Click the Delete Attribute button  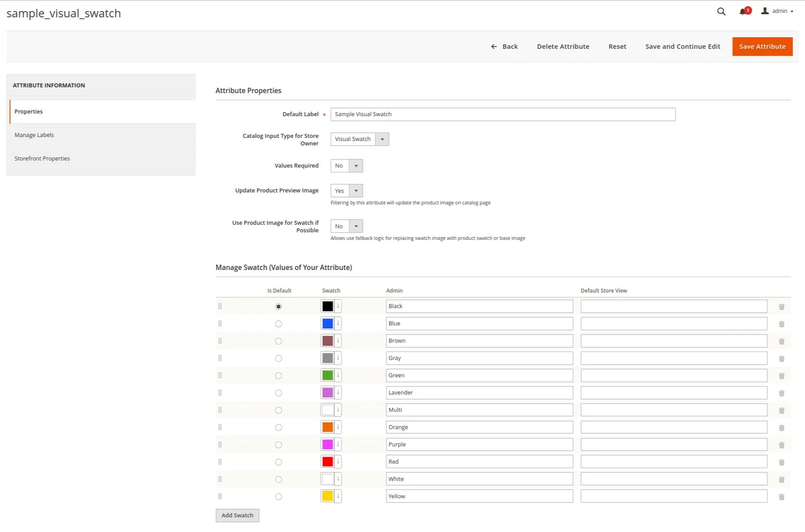(563, 47)
